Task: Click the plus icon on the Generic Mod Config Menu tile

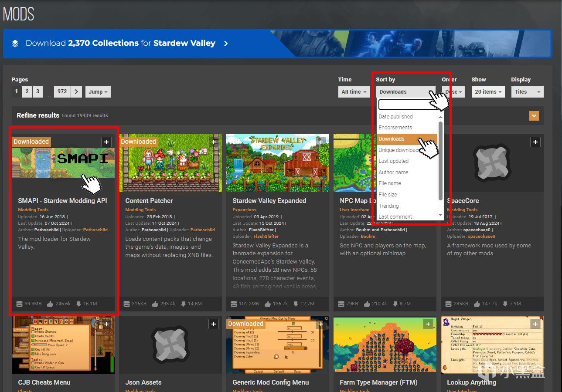Action: pyautogui.click(x=320, y=324)
